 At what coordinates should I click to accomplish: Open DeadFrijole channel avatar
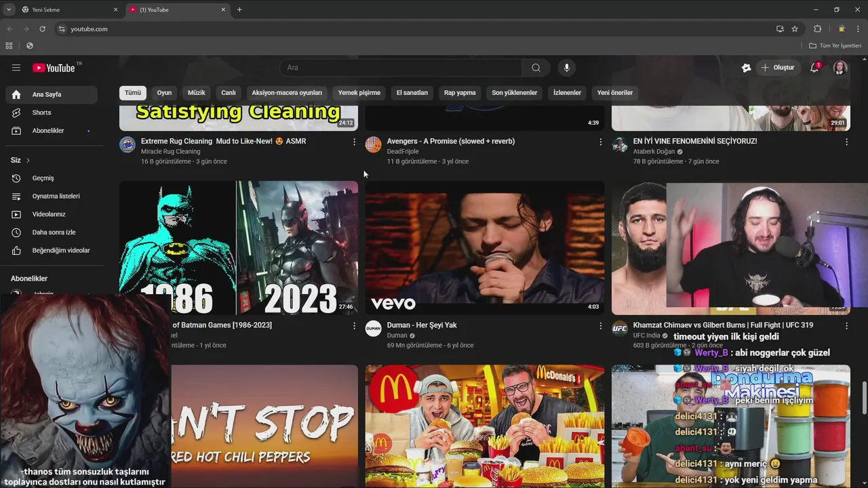pyautogui.click(x=374, y=144)
